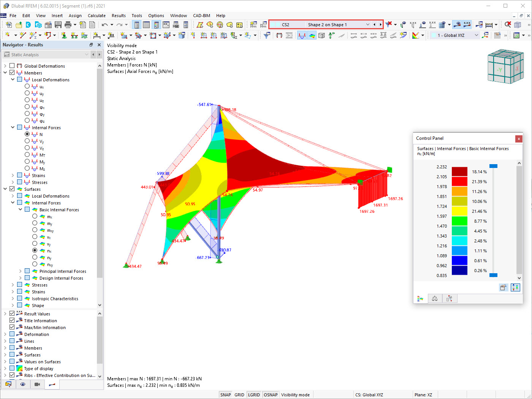Image resolution: width=532 pixels, height=399 pixels.
Task: Click the Redo arrow icon
Action: click(119, 25)
